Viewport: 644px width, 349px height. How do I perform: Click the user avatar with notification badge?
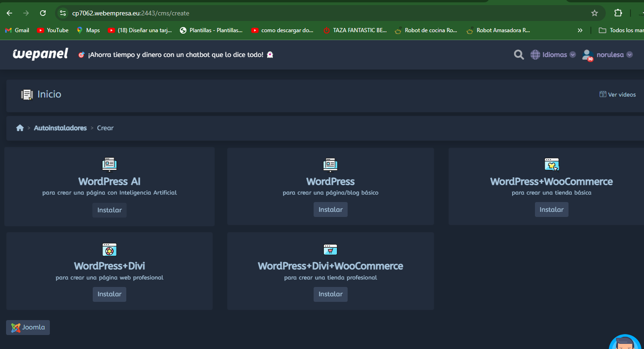point(587,55)
